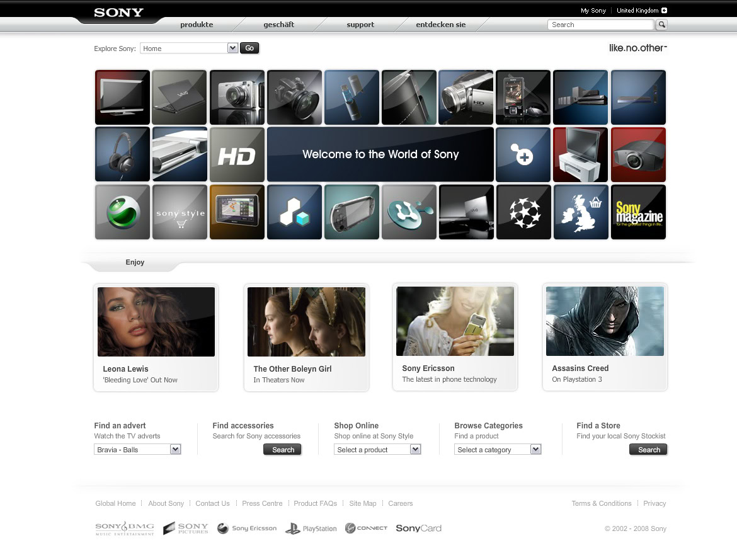
Task: Click the search magnifier icon
Action: coord(662,25)
